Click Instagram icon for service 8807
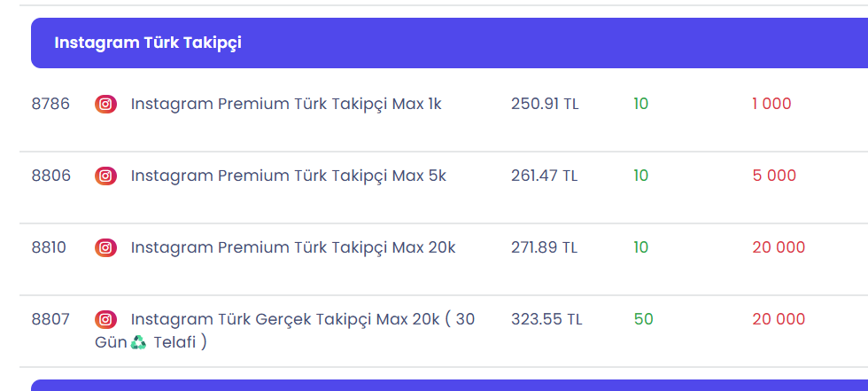 (x=105, y=319)
